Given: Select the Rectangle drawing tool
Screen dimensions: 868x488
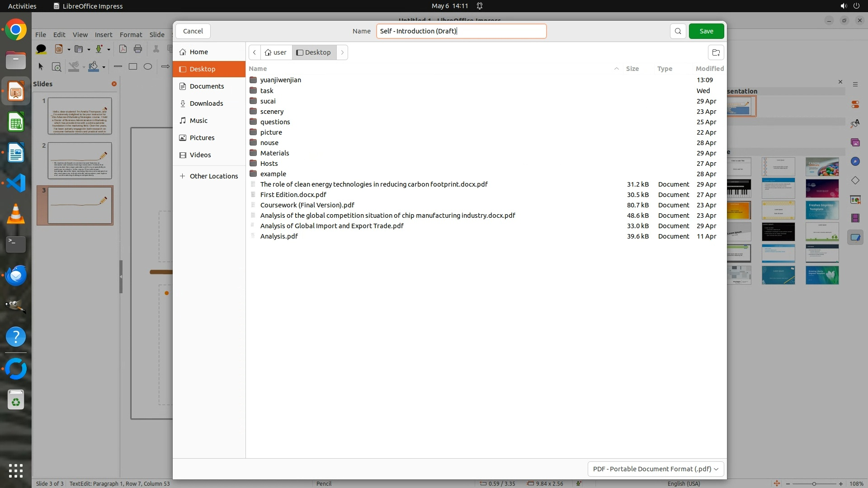Looking at the screenshot, I should coord(133,66).
